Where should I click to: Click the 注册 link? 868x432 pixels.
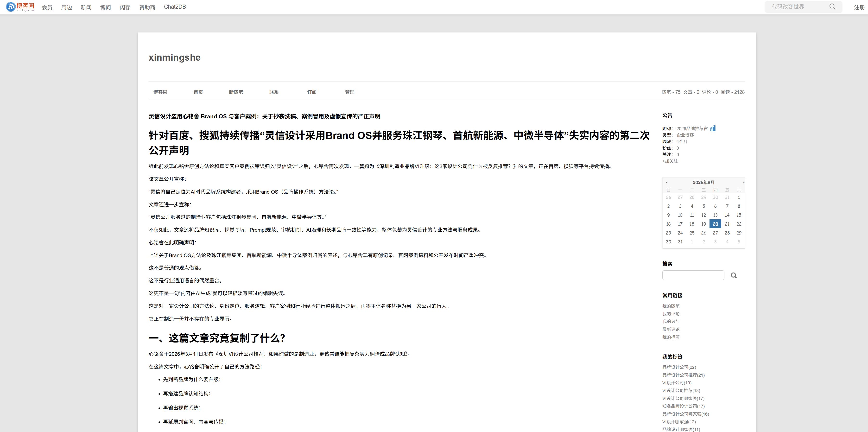click(x=859, y=7)
